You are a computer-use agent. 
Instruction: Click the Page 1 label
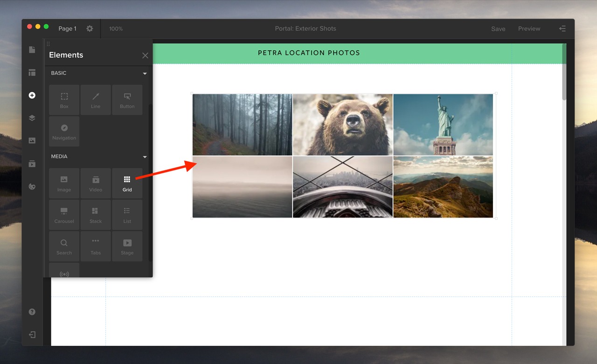pos(67,29)
